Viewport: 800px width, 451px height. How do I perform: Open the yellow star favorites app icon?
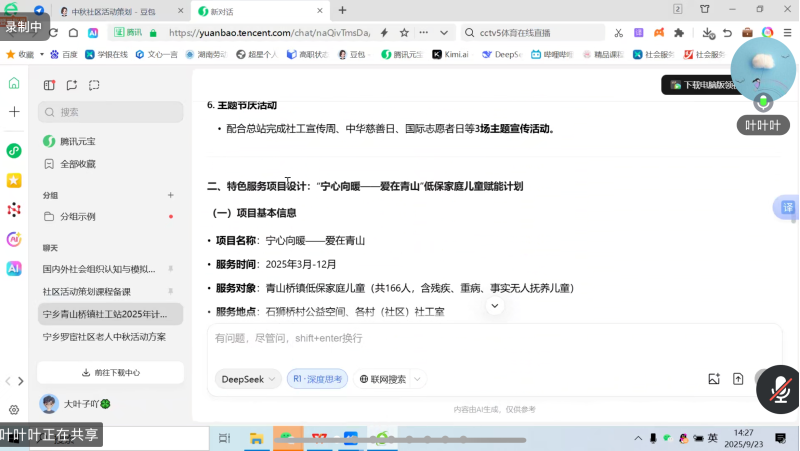pos(14,181)
